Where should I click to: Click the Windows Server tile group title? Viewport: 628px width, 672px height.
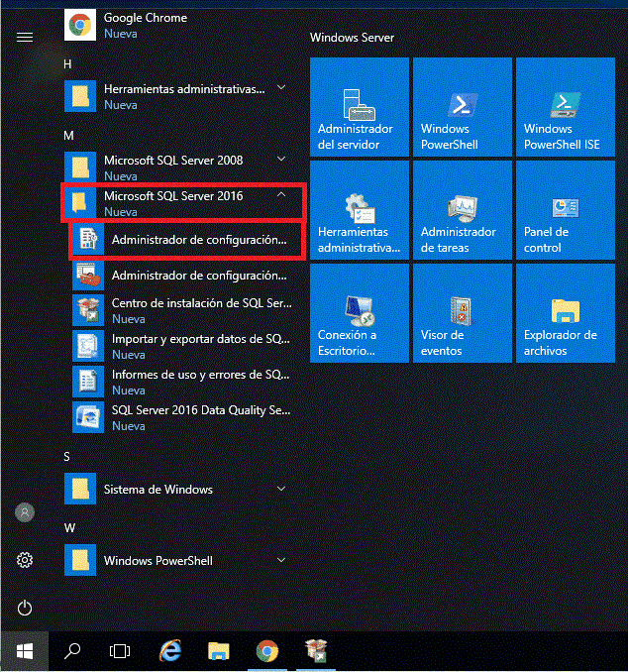[x=352, y=38]
